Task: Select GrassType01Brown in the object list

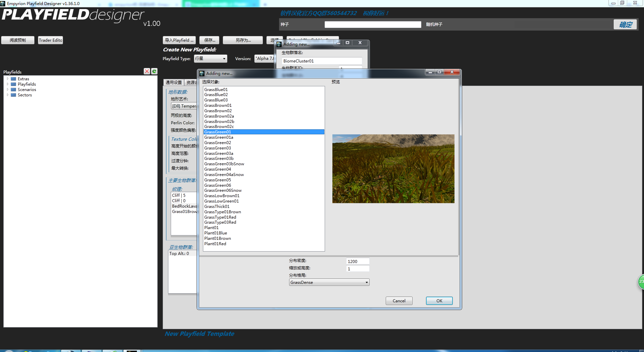Action: coord(264,212)
